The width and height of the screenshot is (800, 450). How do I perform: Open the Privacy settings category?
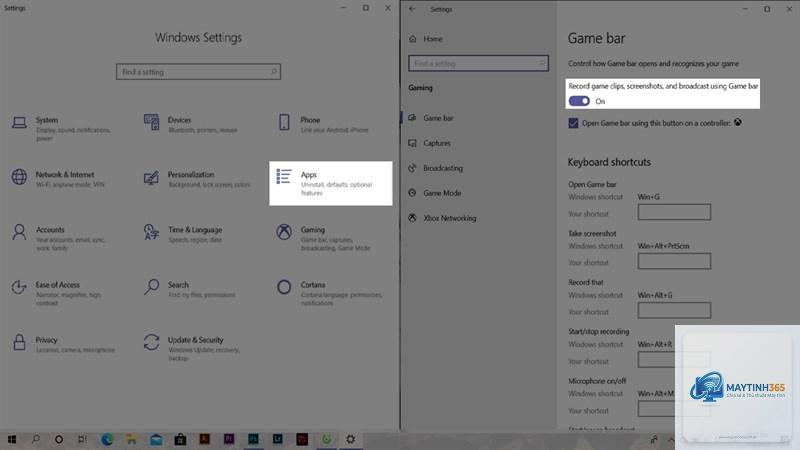63,344
